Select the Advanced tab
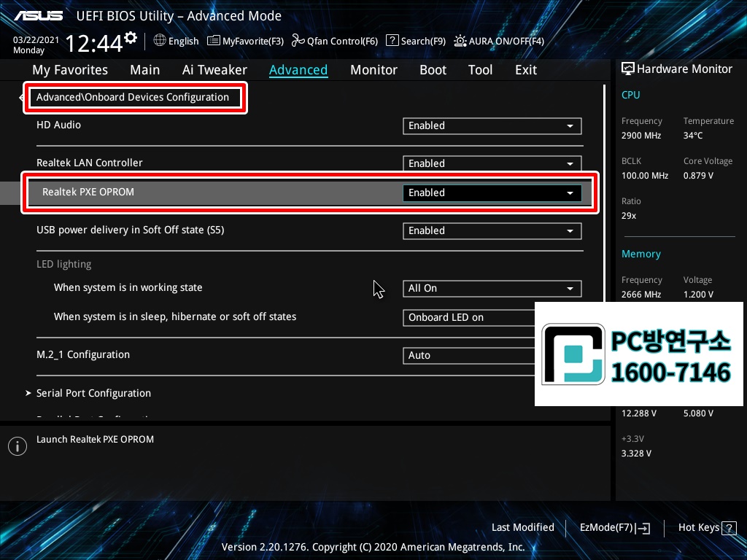This screenshot has height=560, width=747. pyautogui.click(x=298, y=70)
